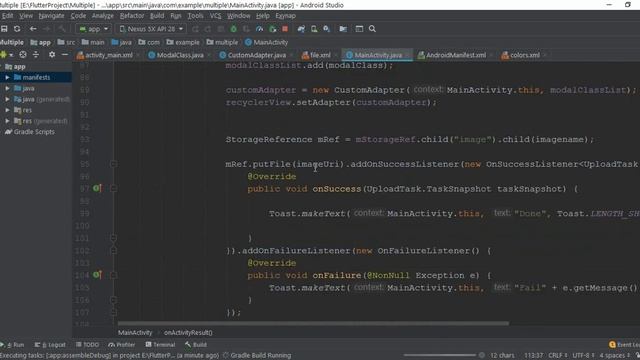640x360 pixels.
Task: Click the 113:37 caret position indicator
Action: 533,356
